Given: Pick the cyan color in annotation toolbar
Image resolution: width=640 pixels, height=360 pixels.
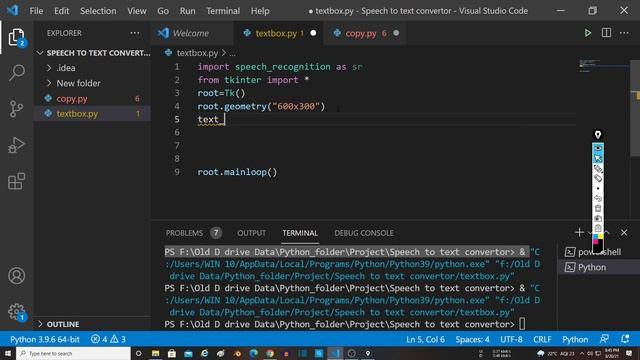Looking at the screenshot, I should 596,236.
